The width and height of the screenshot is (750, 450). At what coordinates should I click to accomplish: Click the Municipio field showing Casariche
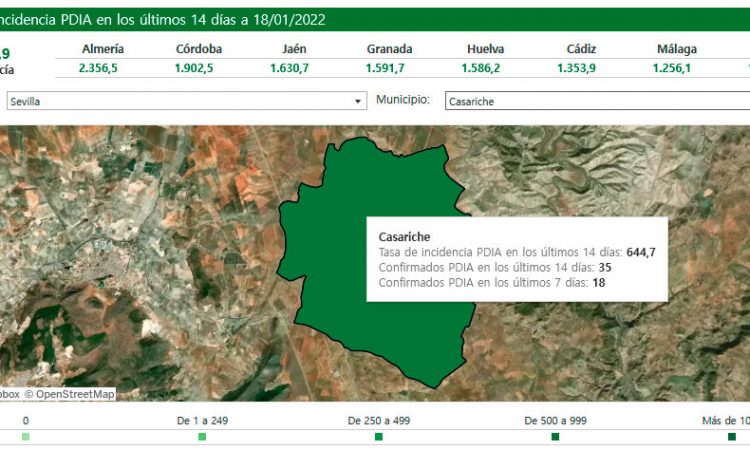point(595,101)
